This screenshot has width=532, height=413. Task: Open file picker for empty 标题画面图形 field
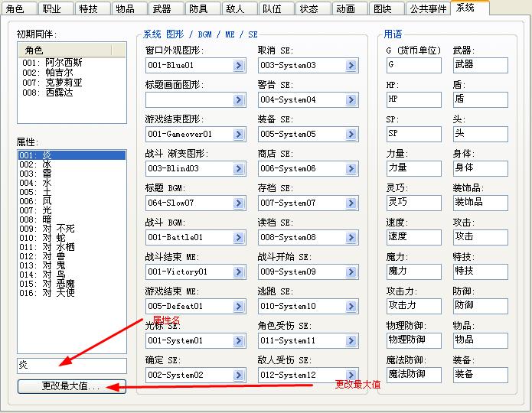239,99
